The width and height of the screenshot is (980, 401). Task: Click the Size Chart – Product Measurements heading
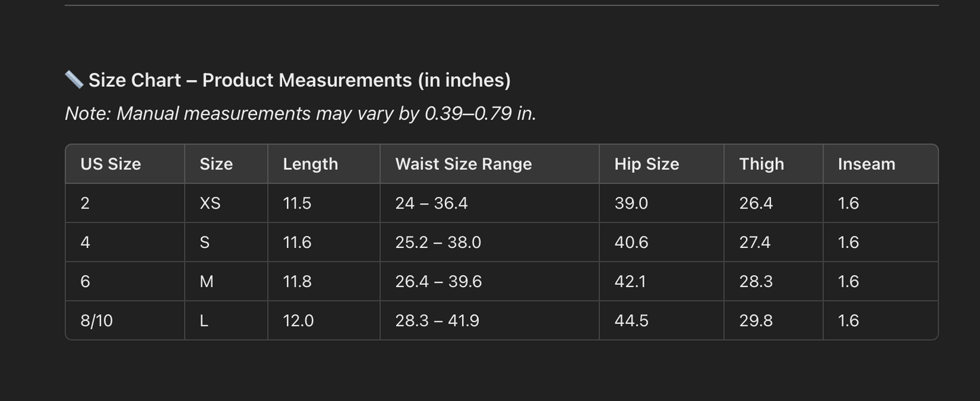pyautogui.click(x=299, y=80)
